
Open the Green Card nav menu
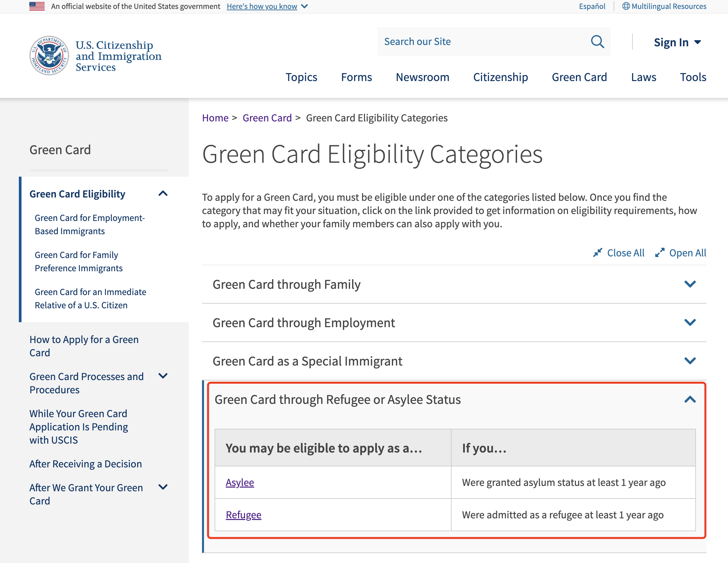[x=579, y=77]
